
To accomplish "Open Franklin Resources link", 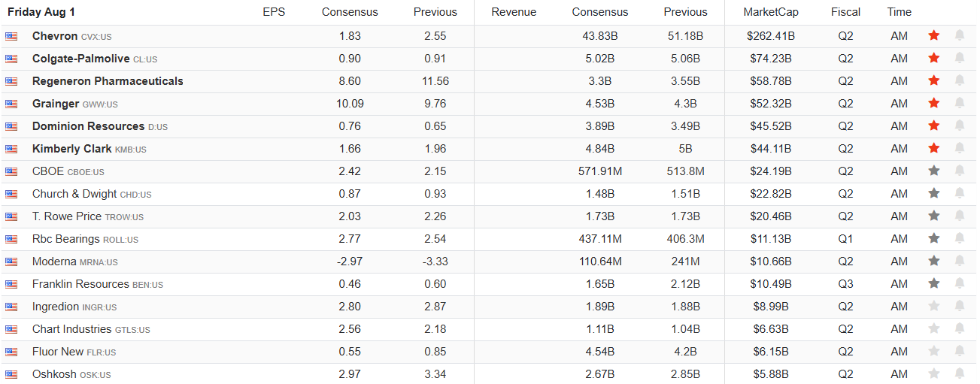I will [80, 284].
